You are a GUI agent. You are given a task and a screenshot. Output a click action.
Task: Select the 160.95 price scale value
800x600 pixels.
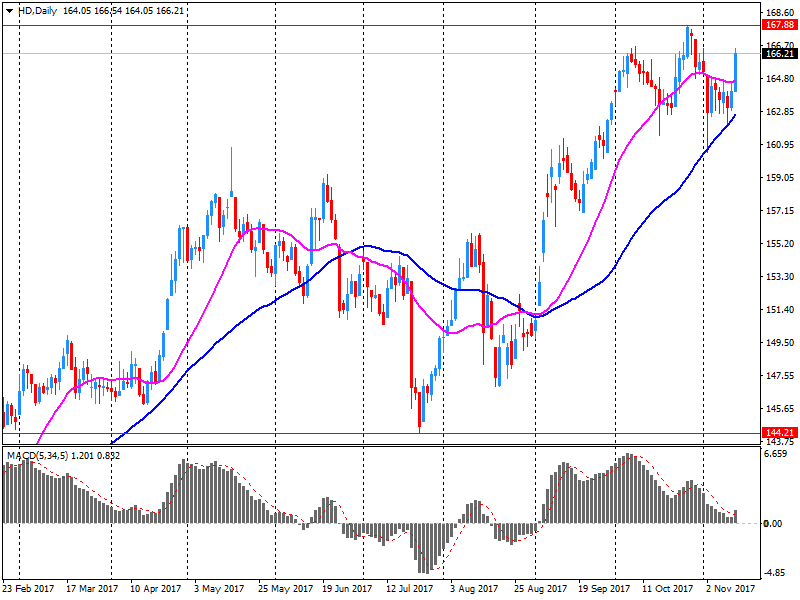780,145
